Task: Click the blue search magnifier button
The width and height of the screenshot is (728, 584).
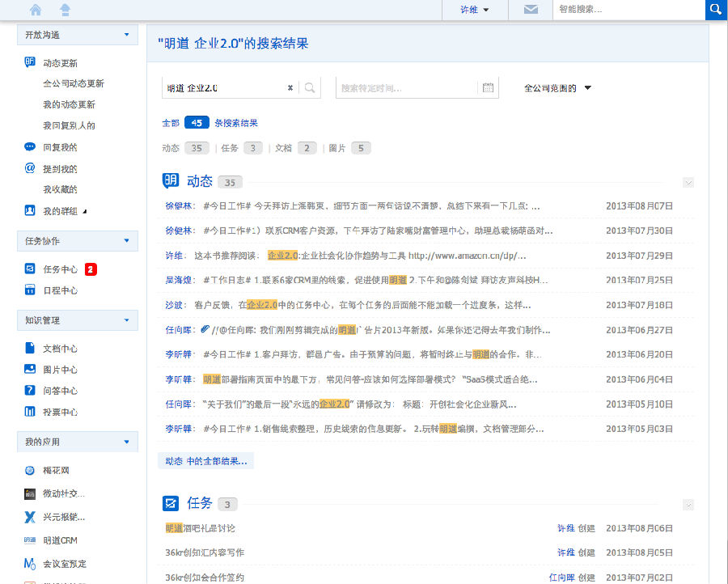Action: coord(715,10)
